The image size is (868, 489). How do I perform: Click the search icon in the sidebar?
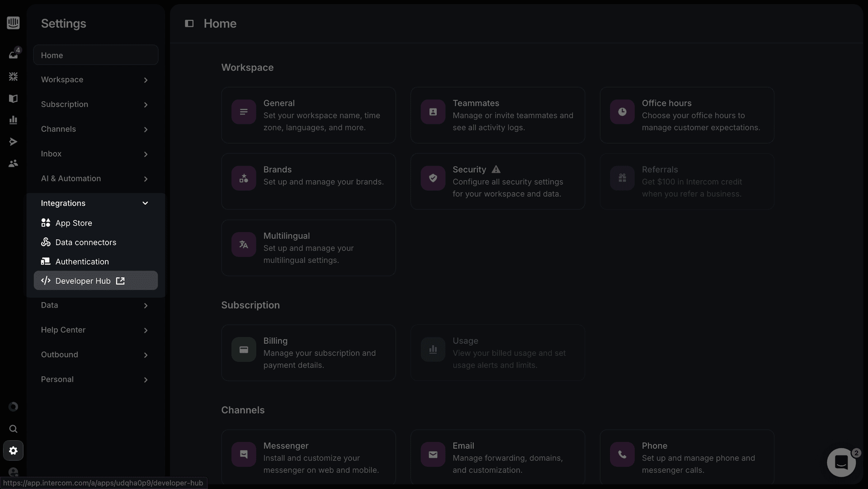pyautogui.click(x=14, y=428)
